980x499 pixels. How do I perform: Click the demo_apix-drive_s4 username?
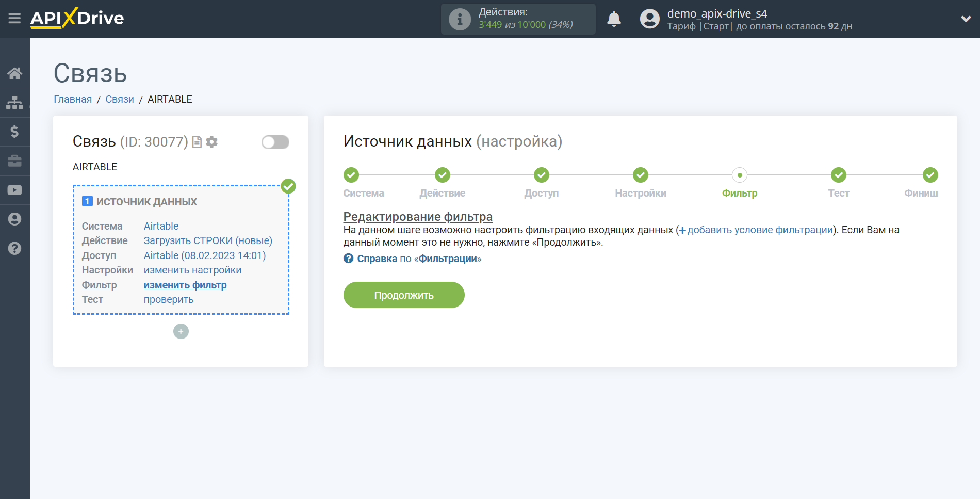pos(717,13)
